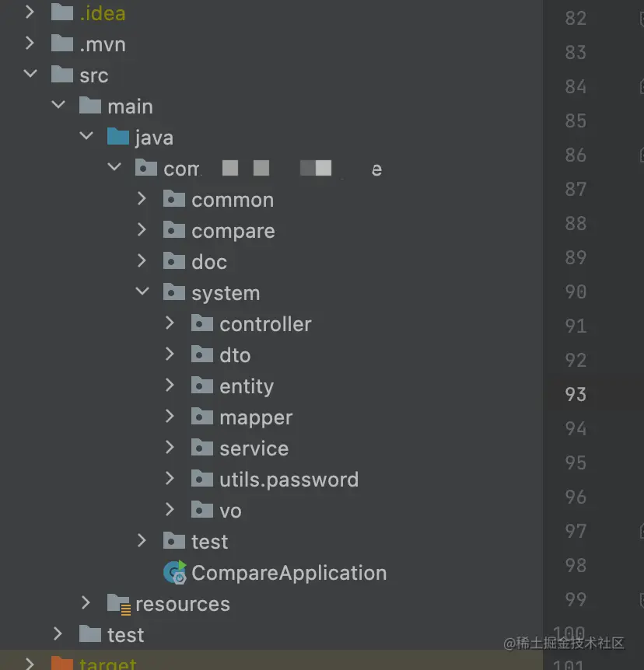Select the doc package label
This screenshot has height=670, width=644.
point(209,262)
